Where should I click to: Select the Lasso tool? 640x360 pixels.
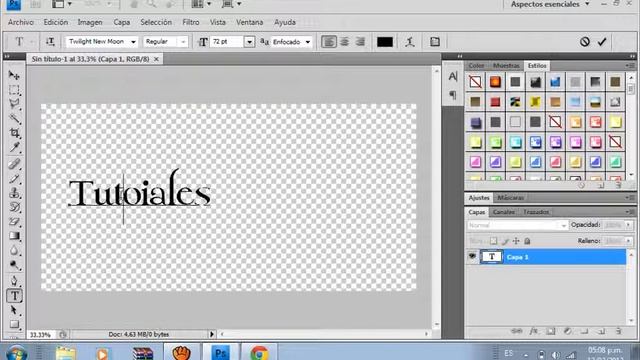pos(14,104)
